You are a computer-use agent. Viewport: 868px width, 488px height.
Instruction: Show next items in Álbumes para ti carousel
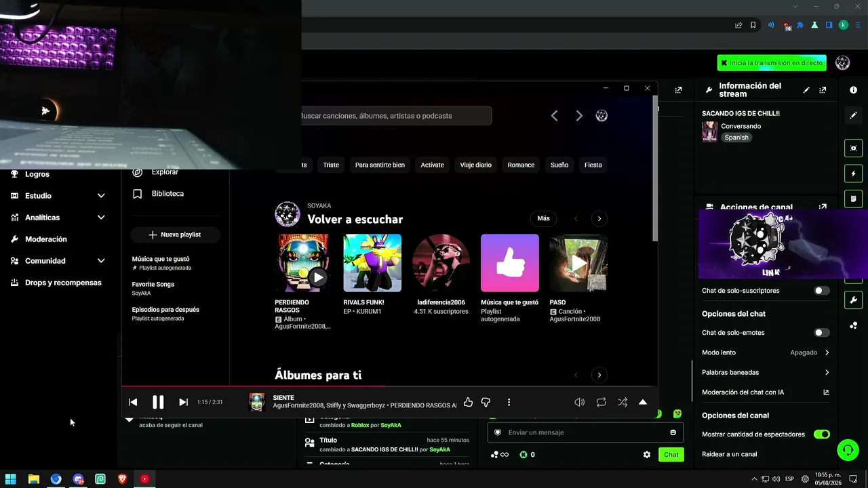point(599,375)
